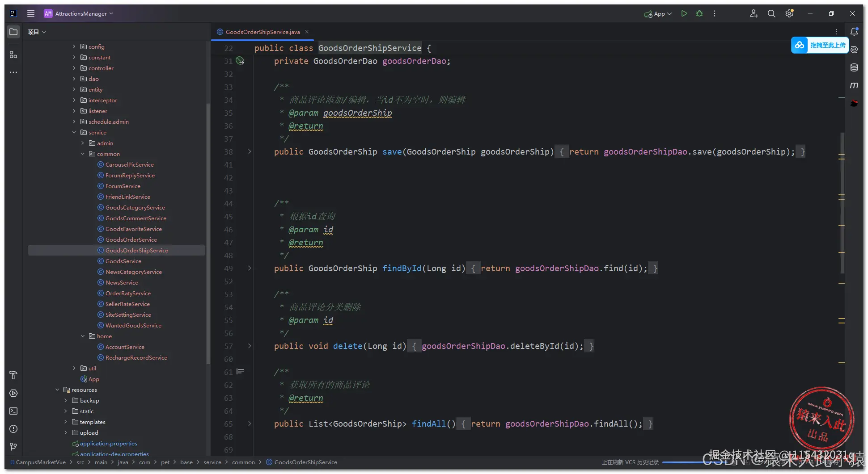Unfold the findById method on line 49
Screen dimensions: 868x474
pos(250,268)
